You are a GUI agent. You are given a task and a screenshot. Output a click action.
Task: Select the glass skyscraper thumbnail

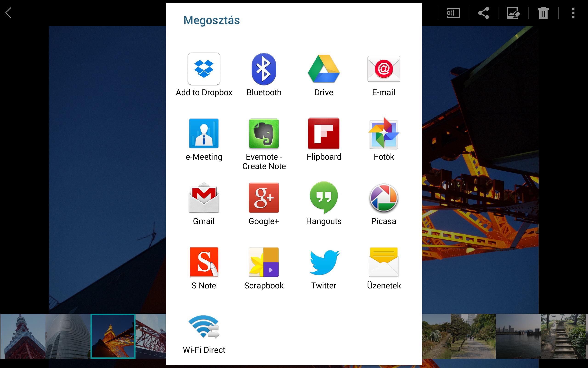coord(68,336)
